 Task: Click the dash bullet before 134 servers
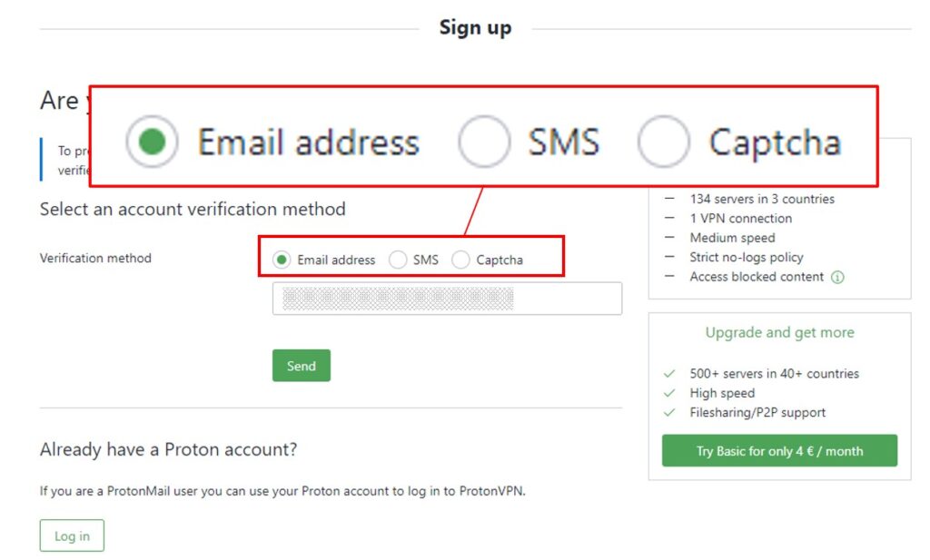[670, 199]
